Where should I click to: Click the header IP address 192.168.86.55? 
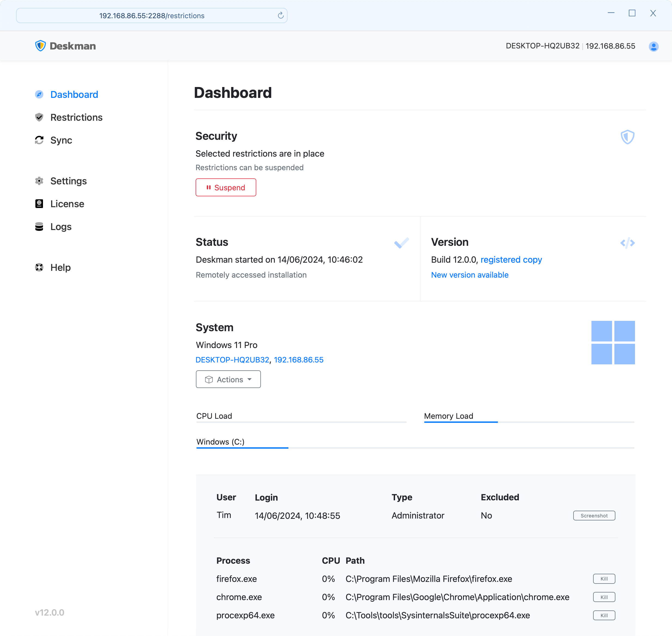pyautogui.click(x=610, y=46)
